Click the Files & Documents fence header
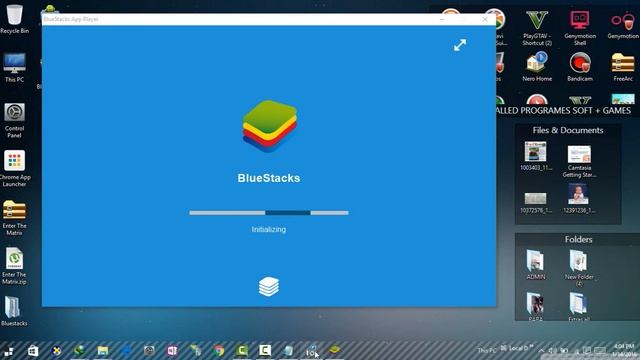Viewport: 640px width, 360px height. tap(568, 130)
